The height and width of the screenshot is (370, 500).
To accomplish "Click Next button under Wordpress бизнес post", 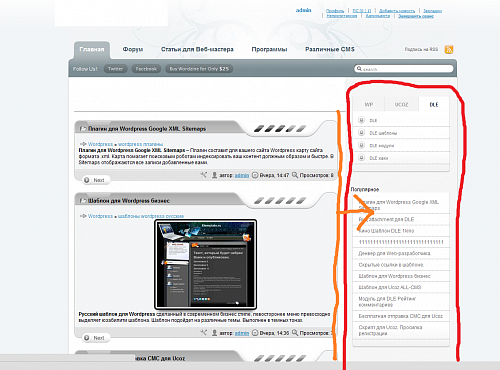I will click(x=96, y=338).
